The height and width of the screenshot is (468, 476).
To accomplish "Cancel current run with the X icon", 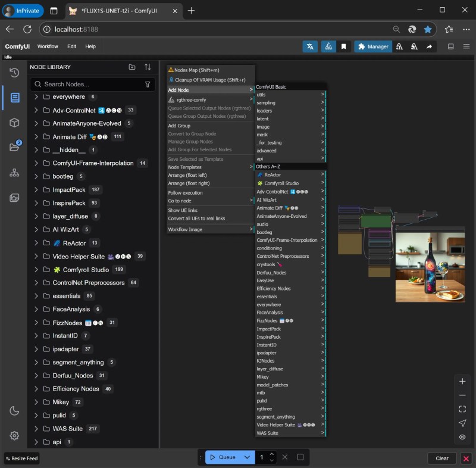I will (285, 457).
